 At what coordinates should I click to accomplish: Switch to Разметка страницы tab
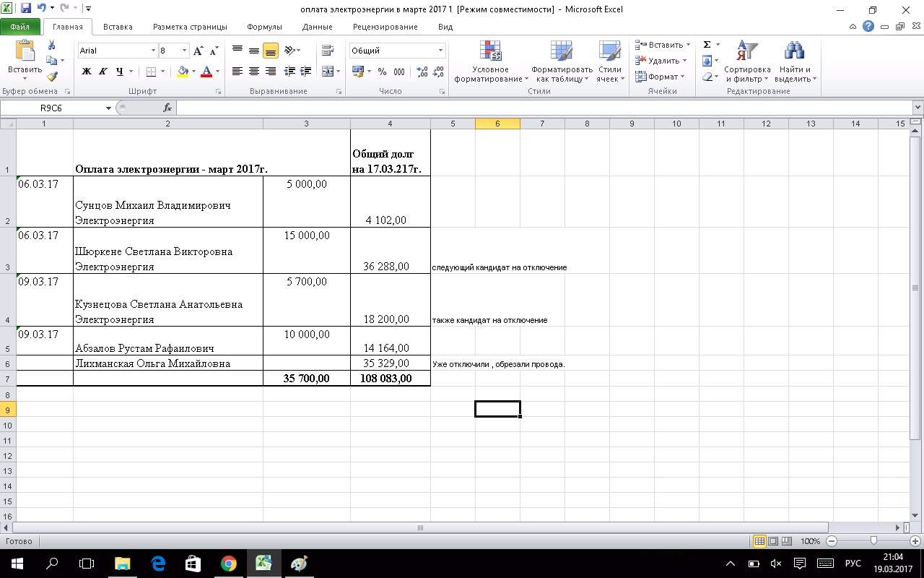(x=190, y=27)
